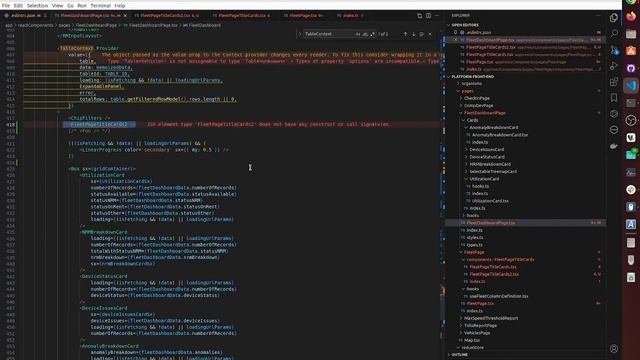Expand the organisms folder
Screen dimensions: 640x360
click(x=471, y=84)
